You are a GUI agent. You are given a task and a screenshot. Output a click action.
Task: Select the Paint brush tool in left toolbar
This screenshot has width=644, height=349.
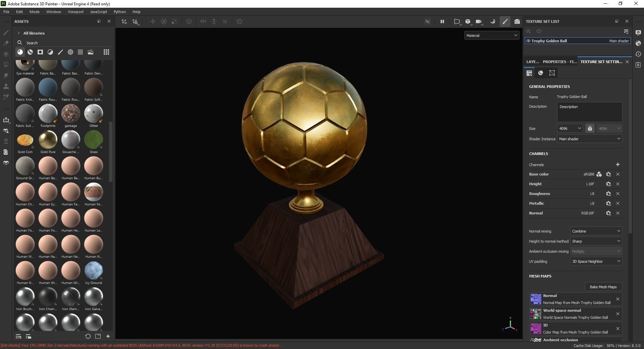point(6,33)
